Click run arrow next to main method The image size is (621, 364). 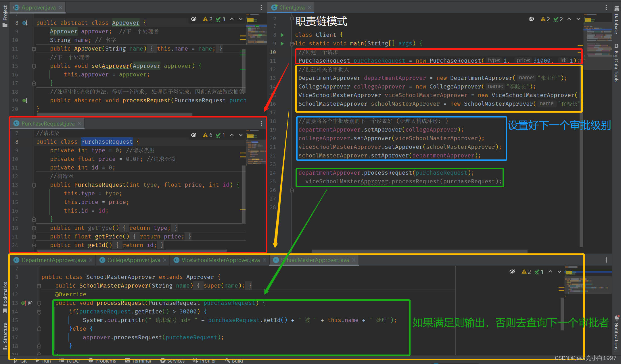(282, 44)
